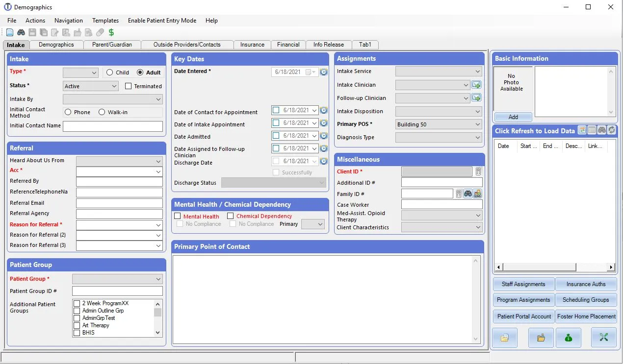
Task: Click inside the Initial Contact Name field
Action: coord(113,126)
